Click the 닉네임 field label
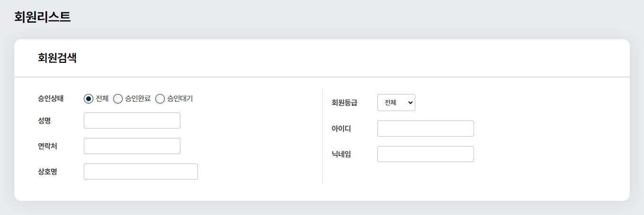 pyautogui.click(x=341, y=154)
